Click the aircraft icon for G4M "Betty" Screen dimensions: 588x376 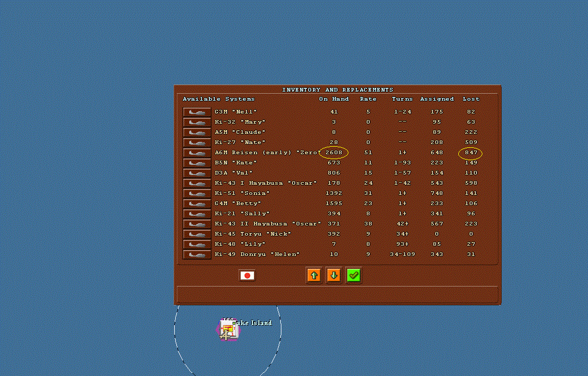coord(197,204)
